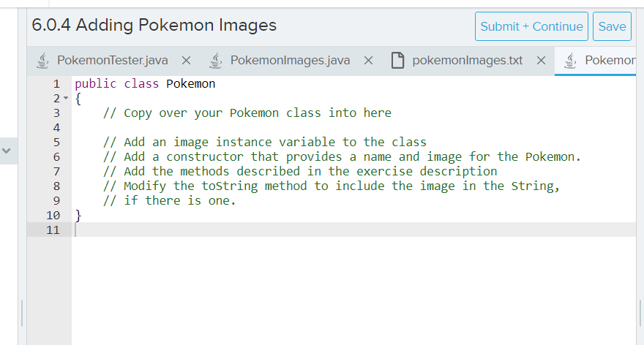The width and height of the screenshot is (644, 345).
Task: Switch to the PokemonTester.java tab
Action: [112, 61]
